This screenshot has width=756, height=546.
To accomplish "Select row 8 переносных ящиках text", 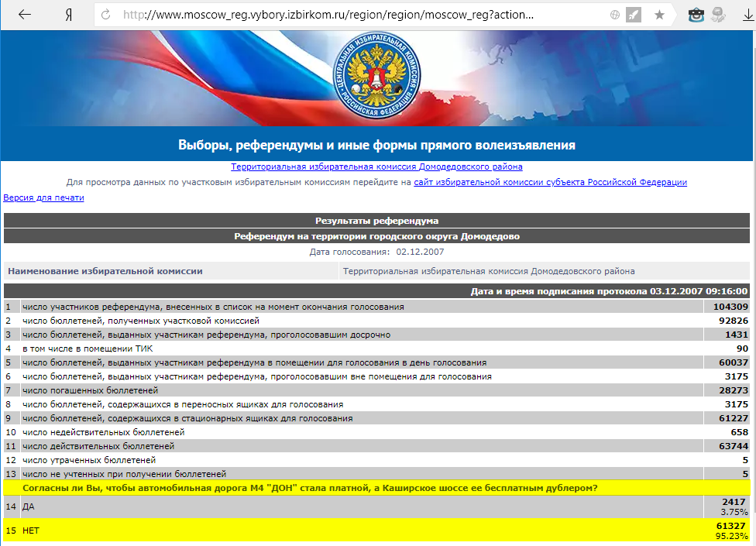I will tap(183, 404).
